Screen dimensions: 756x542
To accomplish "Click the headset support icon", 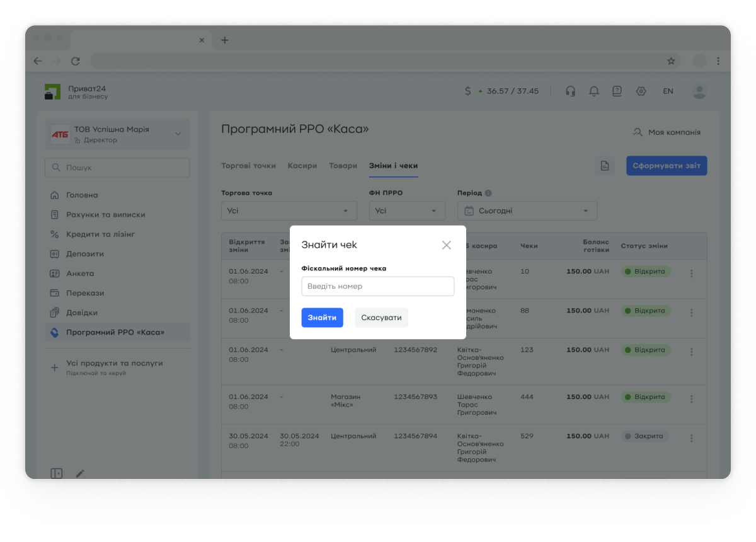I will (570, 91).
